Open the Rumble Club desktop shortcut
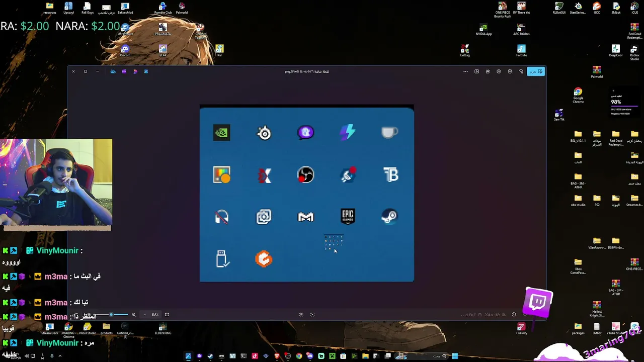Screen dimensions: 644x362 tap(163, 8)
